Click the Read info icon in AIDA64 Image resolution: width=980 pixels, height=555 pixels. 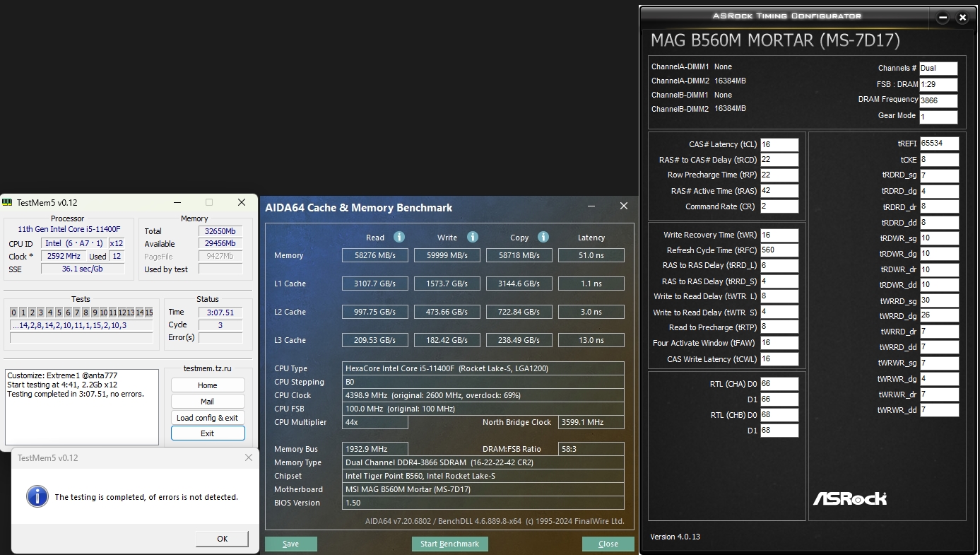pyautogui.click(x=399, y=238)
